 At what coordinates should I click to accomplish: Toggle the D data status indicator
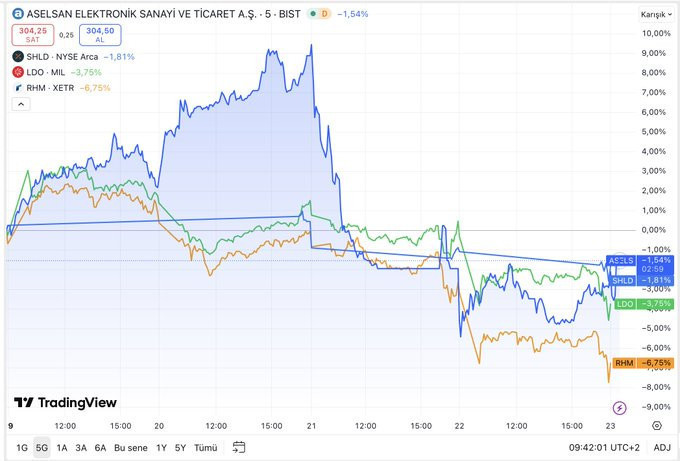pos(324,14)
